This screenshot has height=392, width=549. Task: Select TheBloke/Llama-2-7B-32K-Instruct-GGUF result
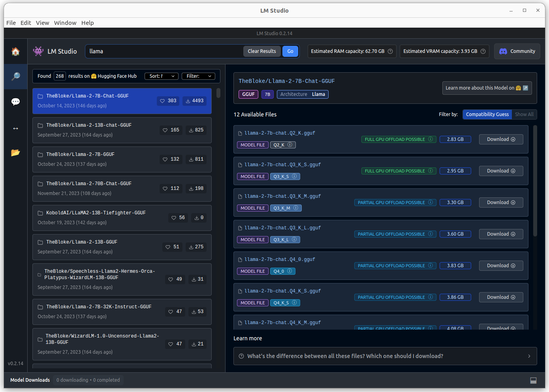pyautogui.click(x=122, y=312)
